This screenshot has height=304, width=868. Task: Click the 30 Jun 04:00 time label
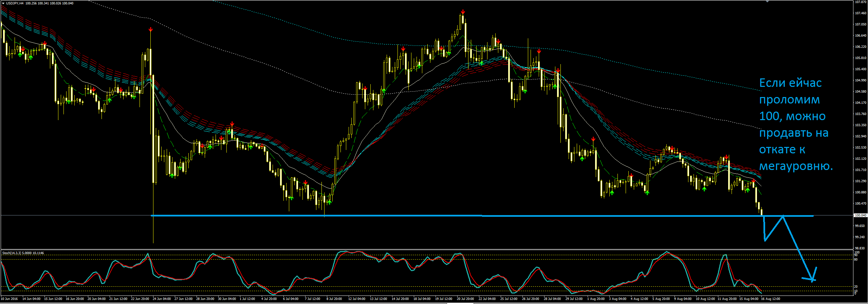[227, 299]
